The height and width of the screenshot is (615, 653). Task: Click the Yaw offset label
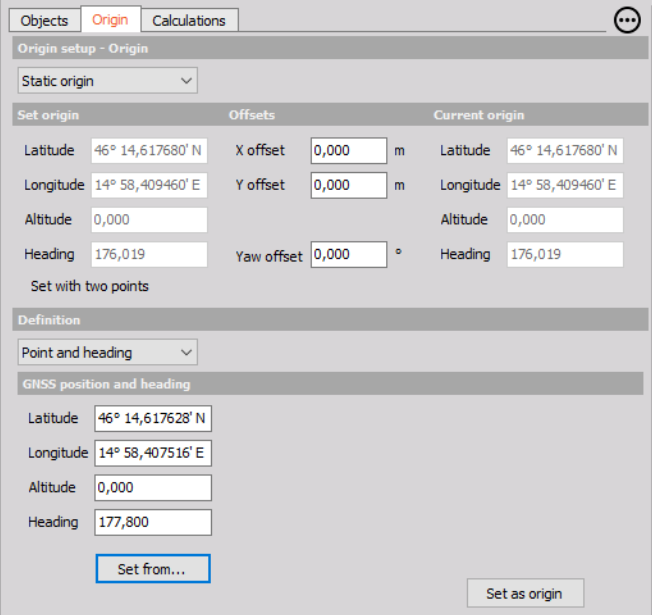pos(269,256)
